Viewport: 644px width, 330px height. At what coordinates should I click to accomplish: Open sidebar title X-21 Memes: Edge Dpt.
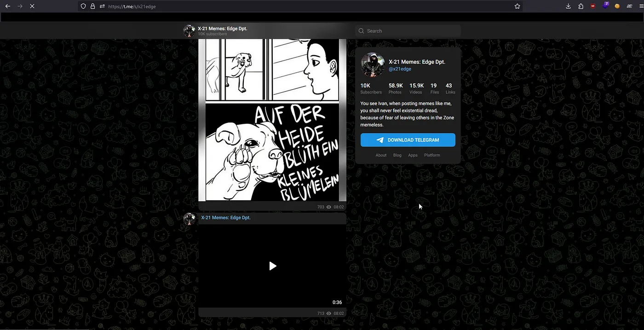pyautogui.click(x=417, y=62)
